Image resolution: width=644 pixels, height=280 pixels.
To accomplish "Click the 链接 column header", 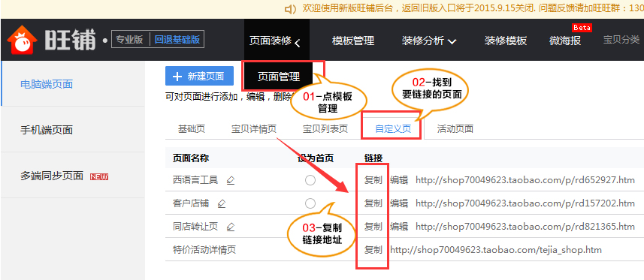I will pyautogui.click(x=373, y=158).
